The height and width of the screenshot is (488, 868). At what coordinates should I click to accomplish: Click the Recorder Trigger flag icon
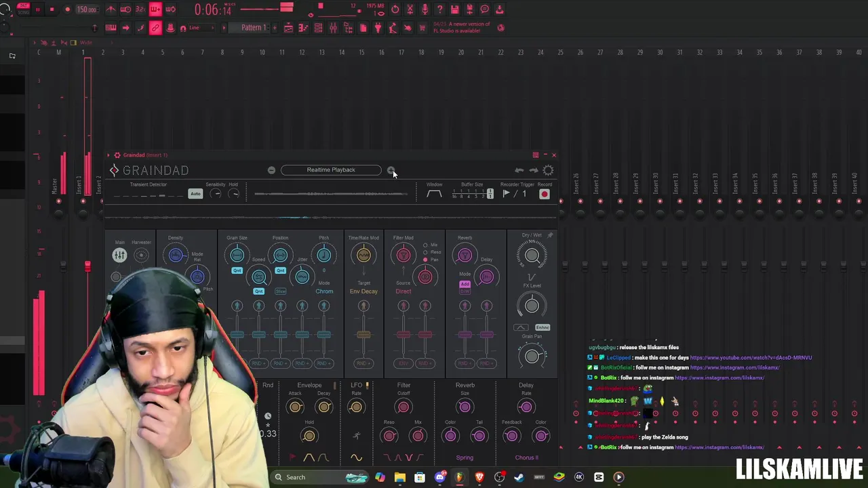pos(506,194)
